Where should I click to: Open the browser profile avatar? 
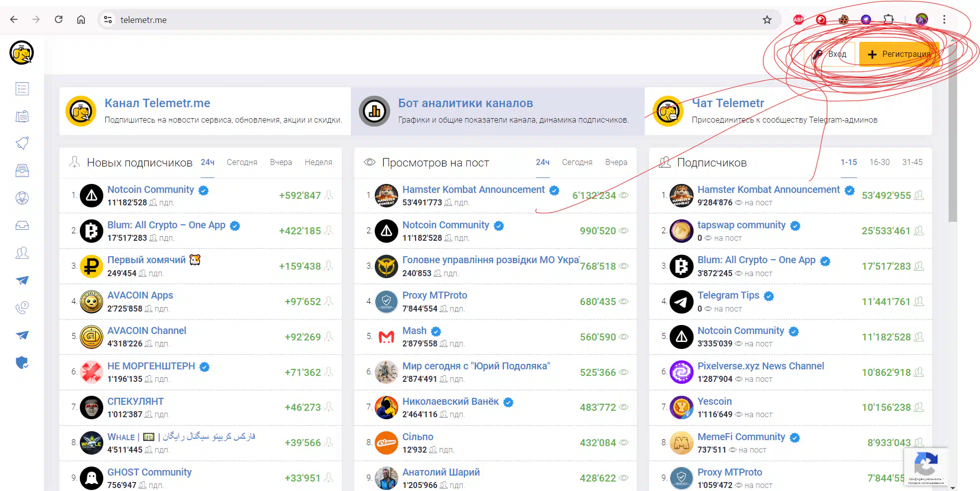(x=922, y=19)
